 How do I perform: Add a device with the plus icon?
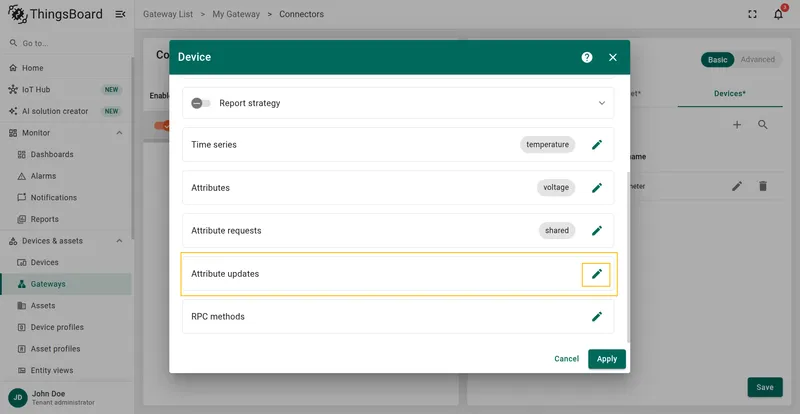click(737, 125)
